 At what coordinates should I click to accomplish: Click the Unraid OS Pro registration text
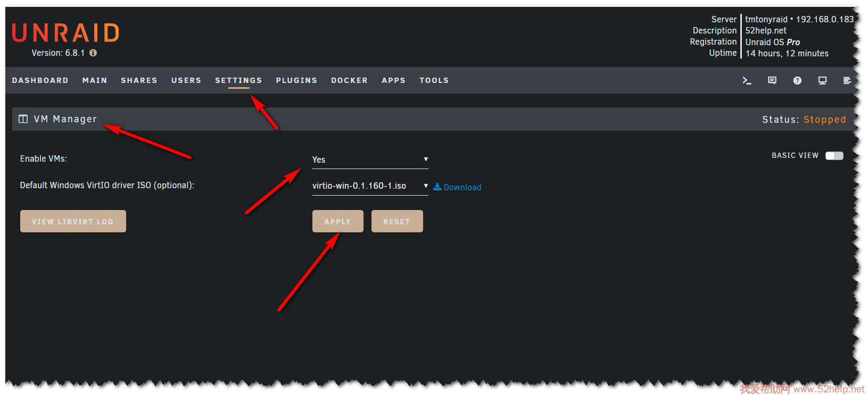point(773,42)
